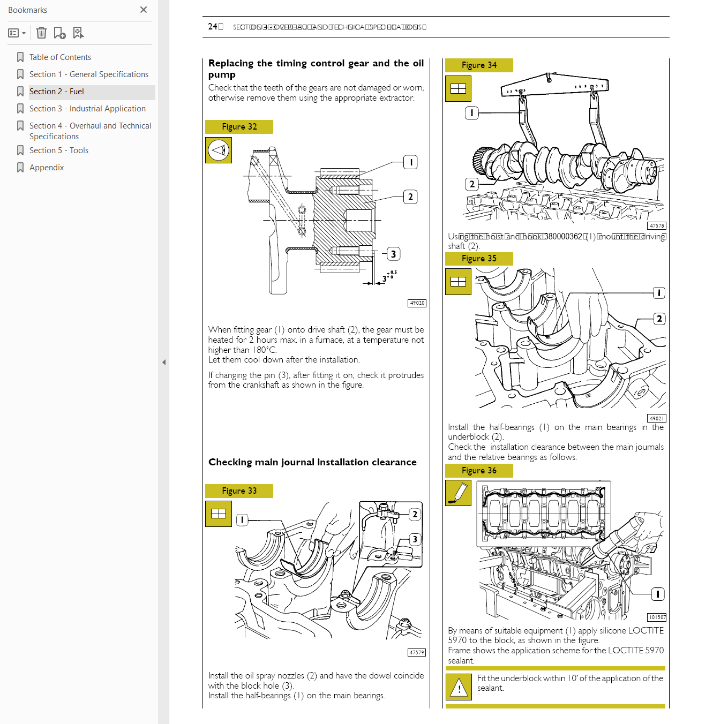728x724 pixels.
Task: Click the Figure 36 sealant application drawing
Action: pos(572,550)
